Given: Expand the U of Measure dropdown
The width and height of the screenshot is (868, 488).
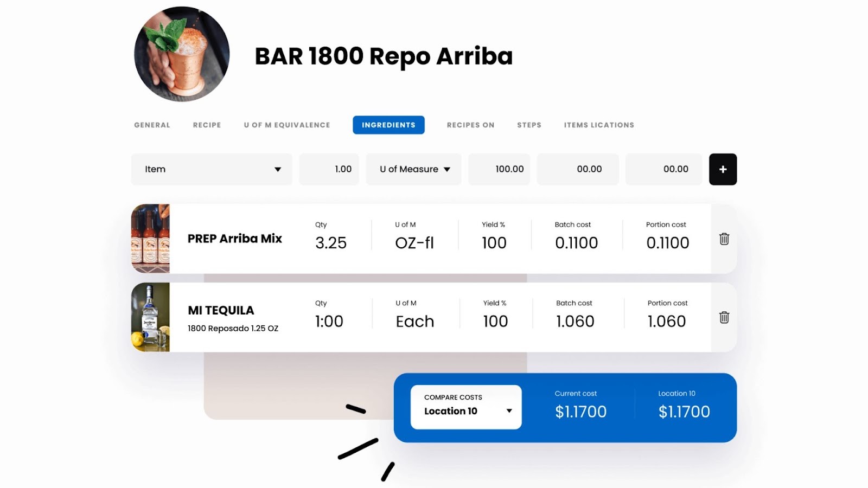Looking at the screenshot, I should pyautogui.click(x=413, y=169).
